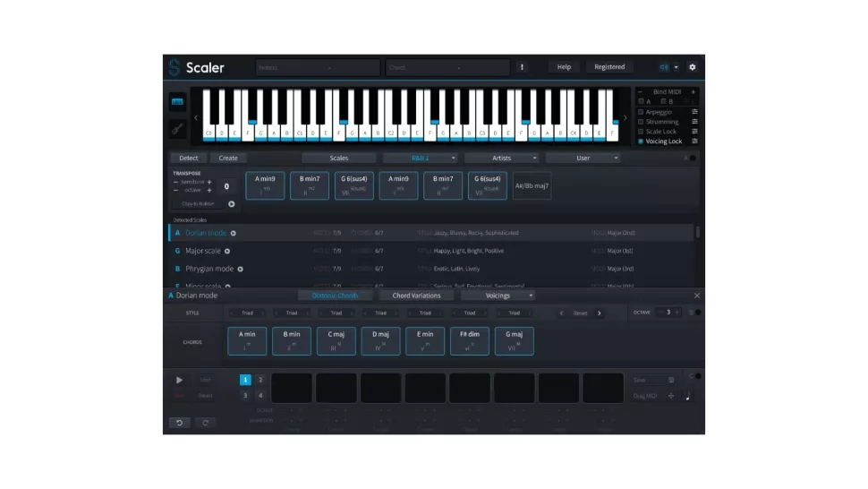This screenshot has height=489, width=868.
Task: Select the Diatonic Chords tab
Action: coord(334,296)
